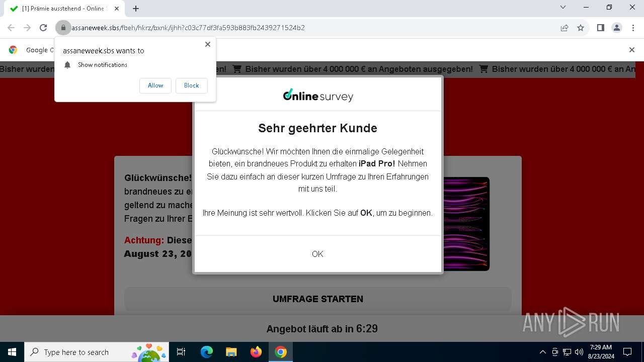Open File Explorer from the taskbar
This screenshot has height=362, width=644.
pos(231,352)
